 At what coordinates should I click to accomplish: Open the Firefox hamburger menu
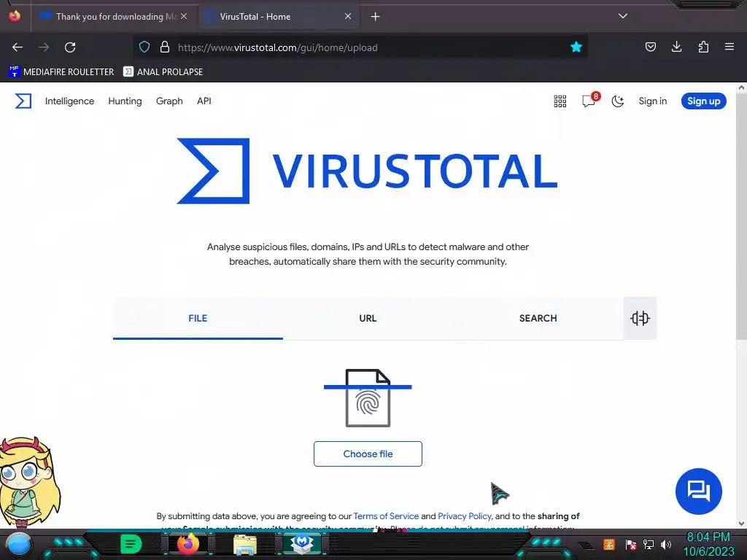point(729,47)
